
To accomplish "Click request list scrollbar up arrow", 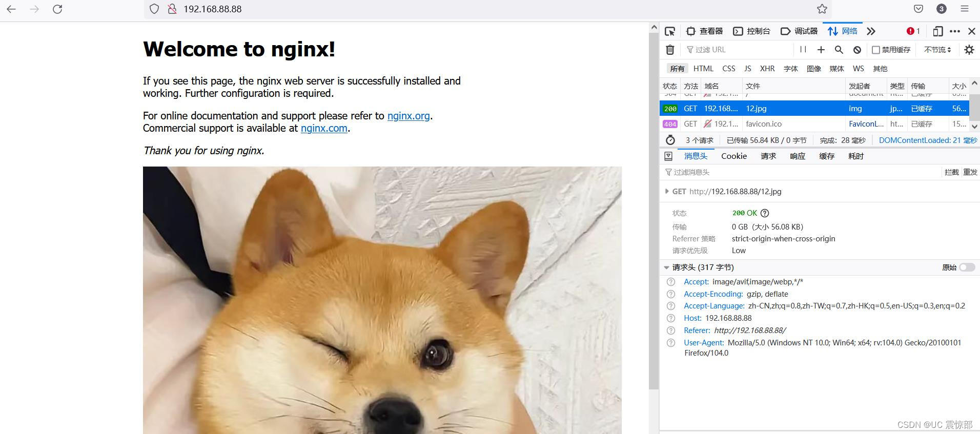I will (975, 82).
